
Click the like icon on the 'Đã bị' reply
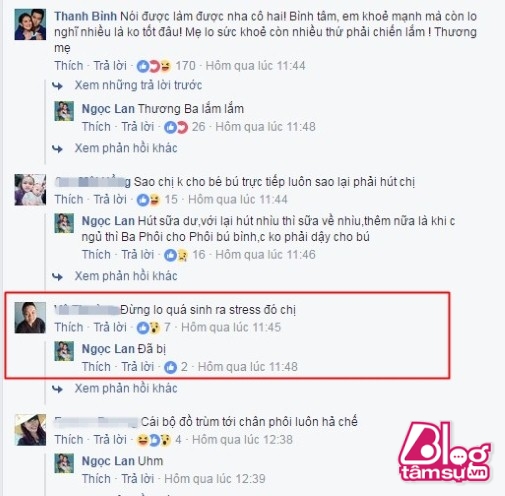(170, 367)
